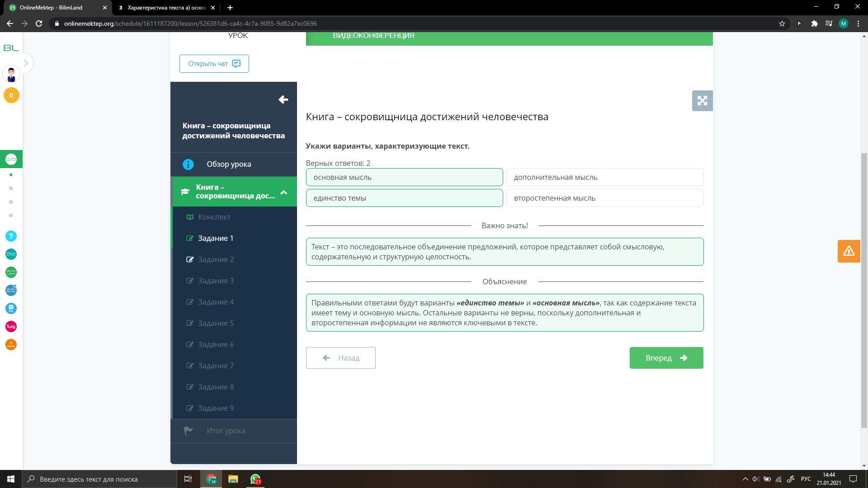Click the Вперед button

[x=666, y=358]
